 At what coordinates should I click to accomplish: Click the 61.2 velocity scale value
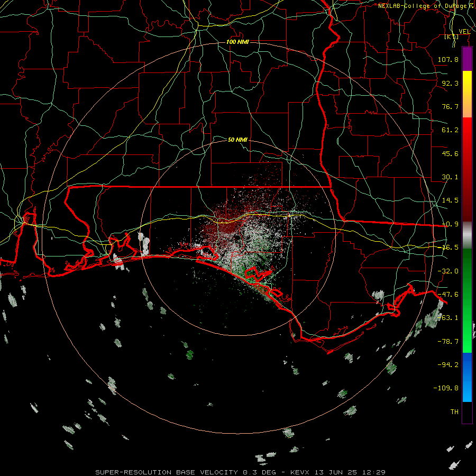click(x=450, y=130)
